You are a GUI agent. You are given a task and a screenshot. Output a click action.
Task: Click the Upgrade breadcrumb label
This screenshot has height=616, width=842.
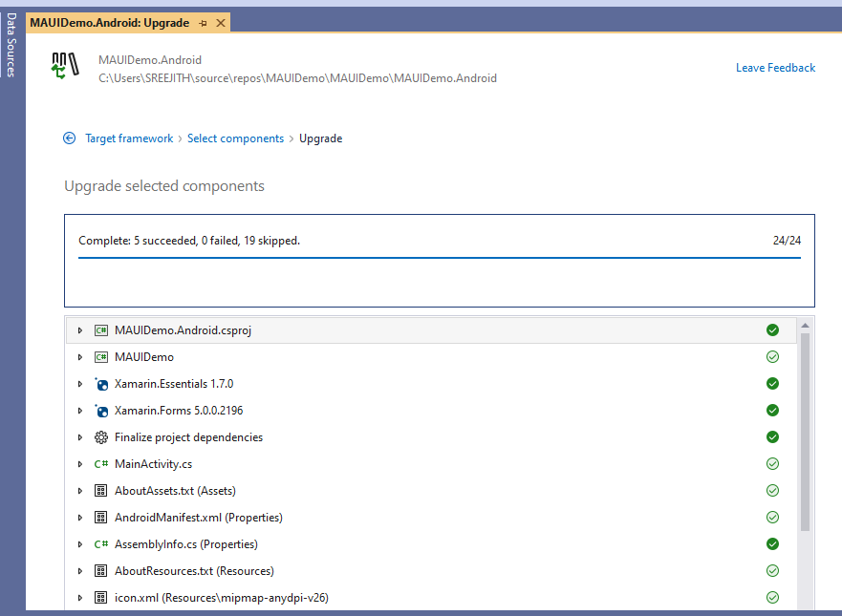pyautogui.click(x=320, y=138)
